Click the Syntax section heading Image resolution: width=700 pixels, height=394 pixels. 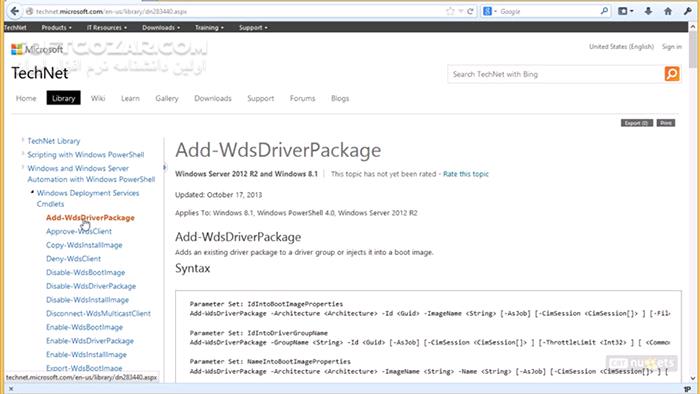click(192, 268)
